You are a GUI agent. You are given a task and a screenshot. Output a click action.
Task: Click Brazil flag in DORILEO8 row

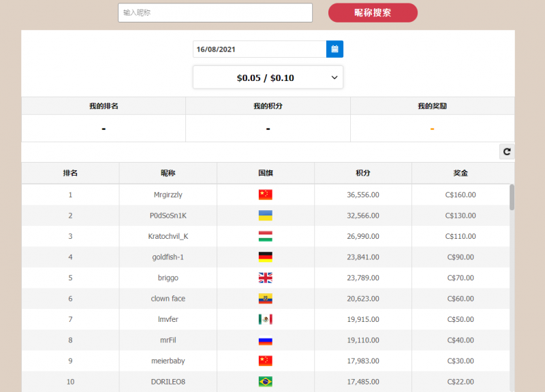[265, 382]
